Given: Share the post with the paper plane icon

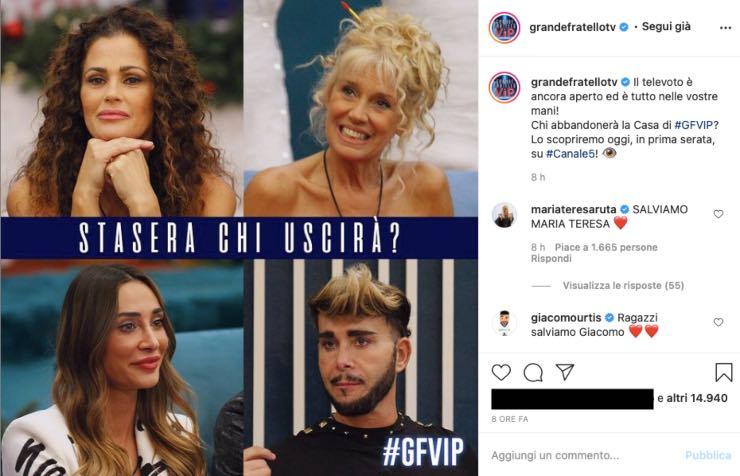Looking at the screenshot, I should click(x=565, y=372).
